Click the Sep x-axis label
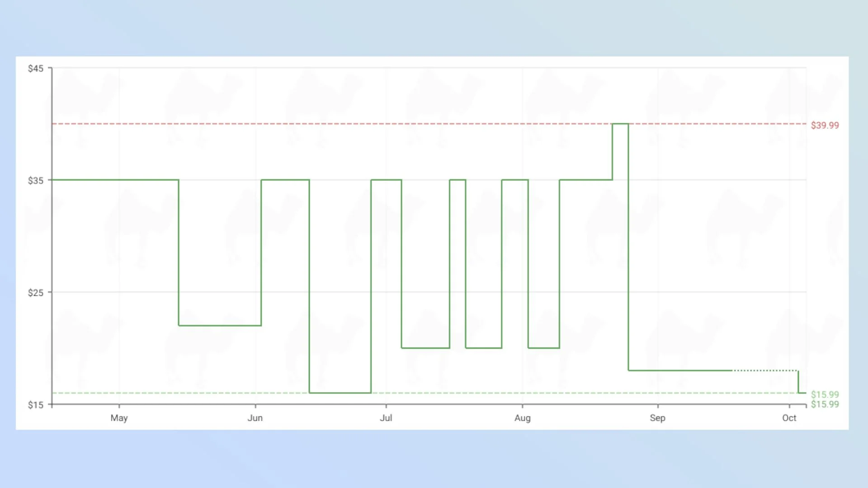 coord(657,418)
